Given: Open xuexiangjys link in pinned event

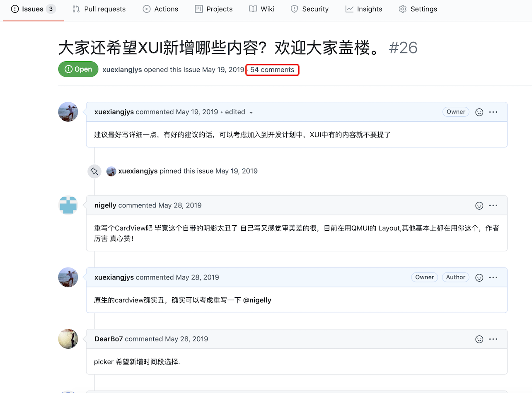Looking at the screenshot, I should [x=138, y=171].
